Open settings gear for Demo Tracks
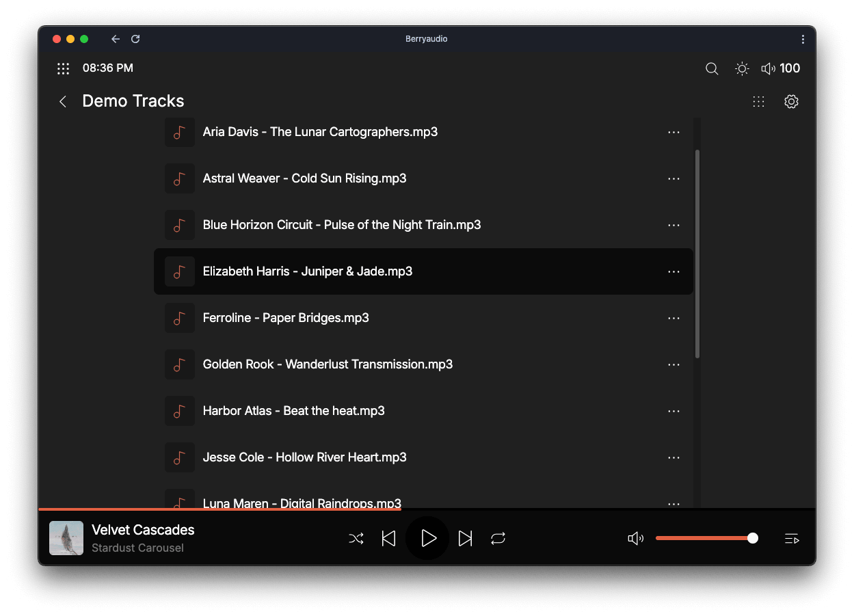 791,101
